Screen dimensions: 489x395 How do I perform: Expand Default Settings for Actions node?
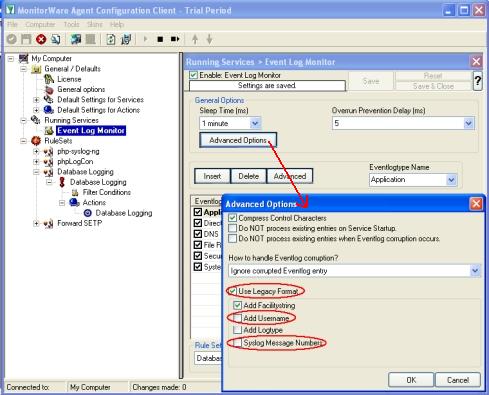[x=36, y=110]
